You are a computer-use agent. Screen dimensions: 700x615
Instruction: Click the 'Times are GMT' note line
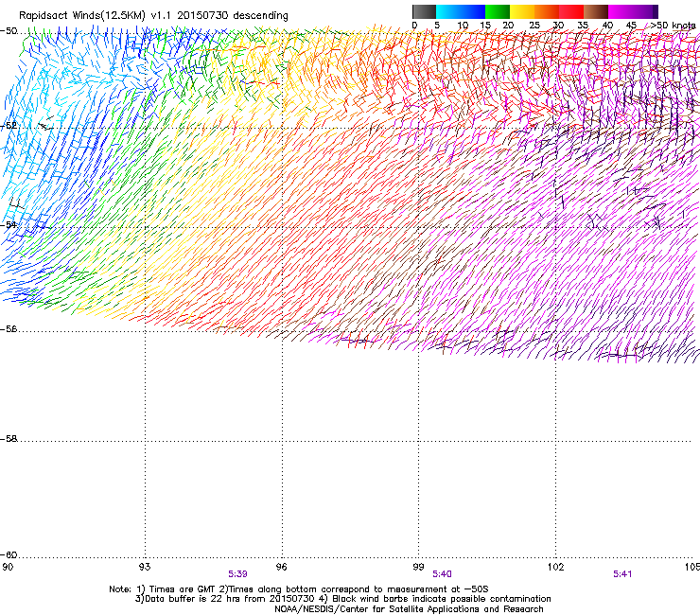pos(299,589)
